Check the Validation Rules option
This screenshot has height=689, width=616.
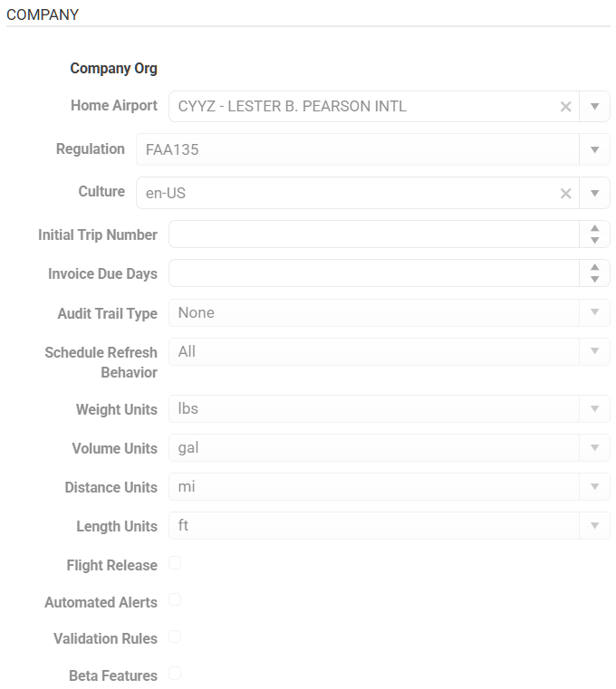click(x=175, y=636)
